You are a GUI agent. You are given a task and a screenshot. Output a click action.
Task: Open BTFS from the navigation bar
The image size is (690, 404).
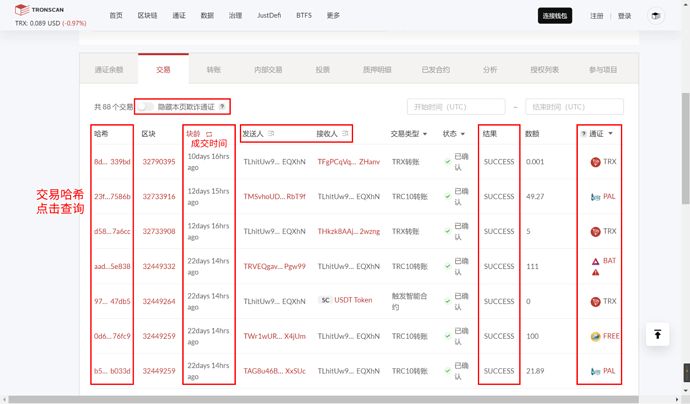[304, 15]
